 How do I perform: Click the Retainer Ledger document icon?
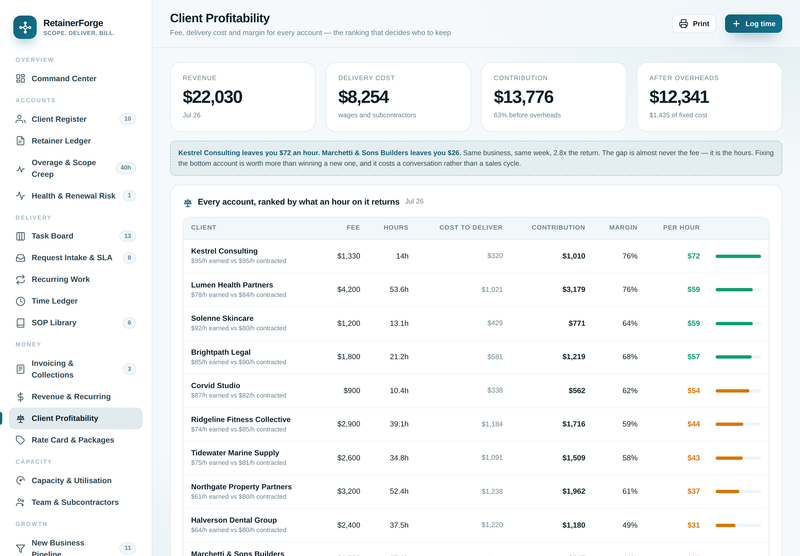(20, 141)
